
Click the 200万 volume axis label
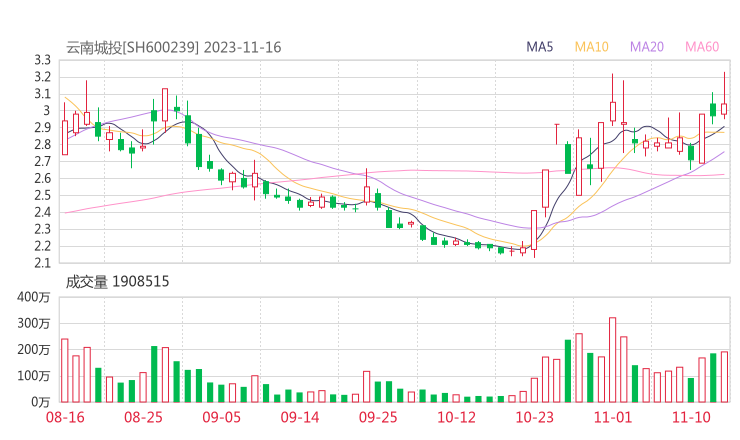[x=34, y=350]
